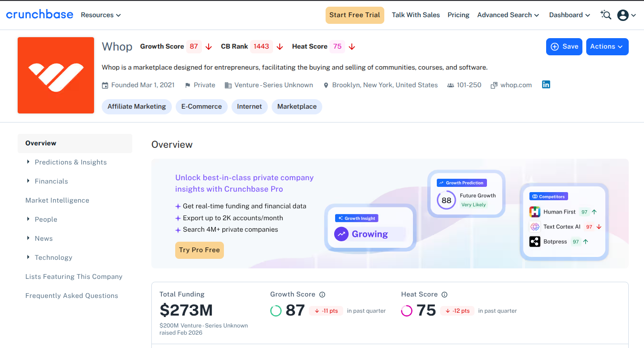Click the red arrow next to CB Rank 1443

(280, 47)
